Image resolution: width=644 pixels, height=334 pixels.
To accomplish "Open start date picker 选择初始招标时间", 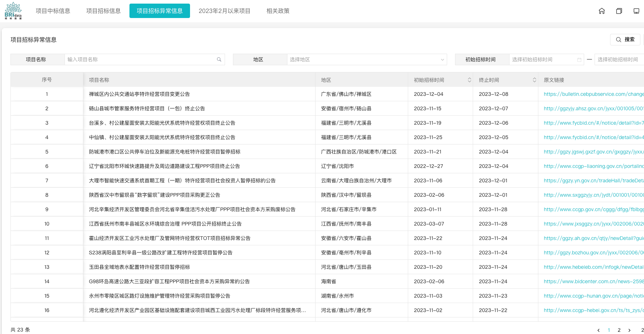I will [x=546, y=59].
